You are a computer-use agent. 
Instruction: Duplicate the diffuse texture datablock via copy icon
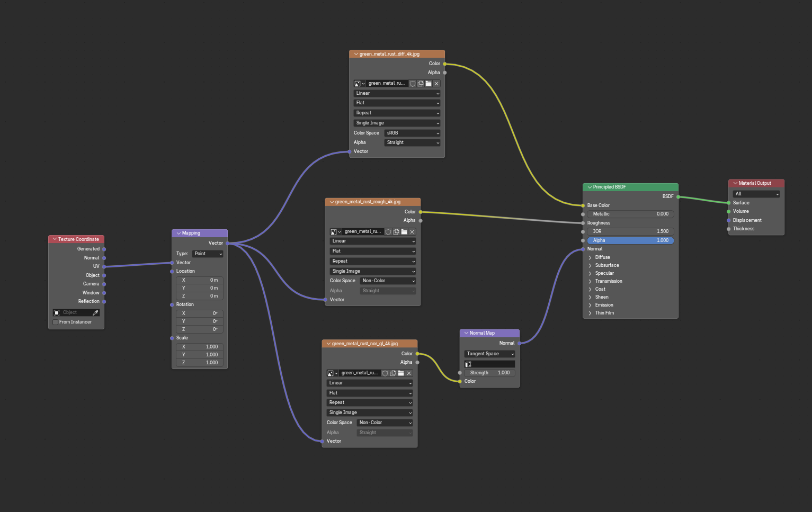click(x=421, y=83)
